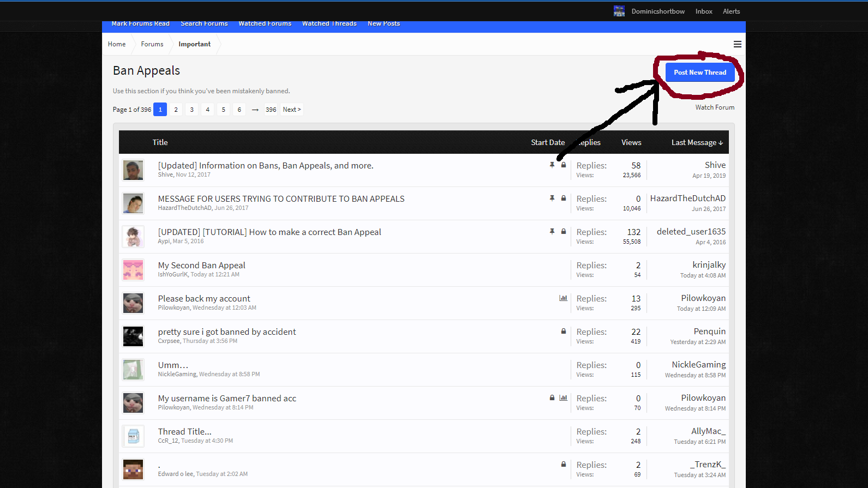
Task: Open last poster Penquin's profile
Action: tap(710, 332)
